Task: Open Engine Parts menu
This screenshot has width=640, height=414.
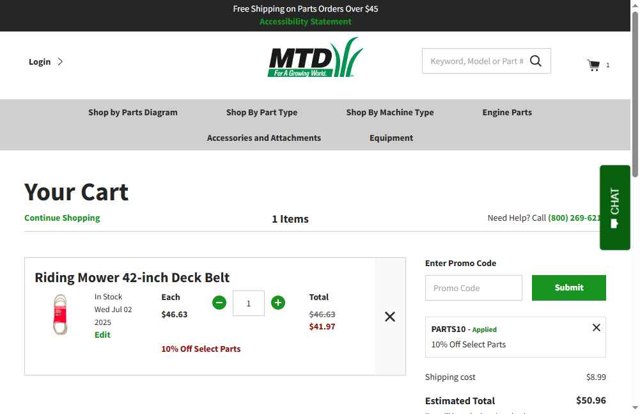Action: (507, 112)
